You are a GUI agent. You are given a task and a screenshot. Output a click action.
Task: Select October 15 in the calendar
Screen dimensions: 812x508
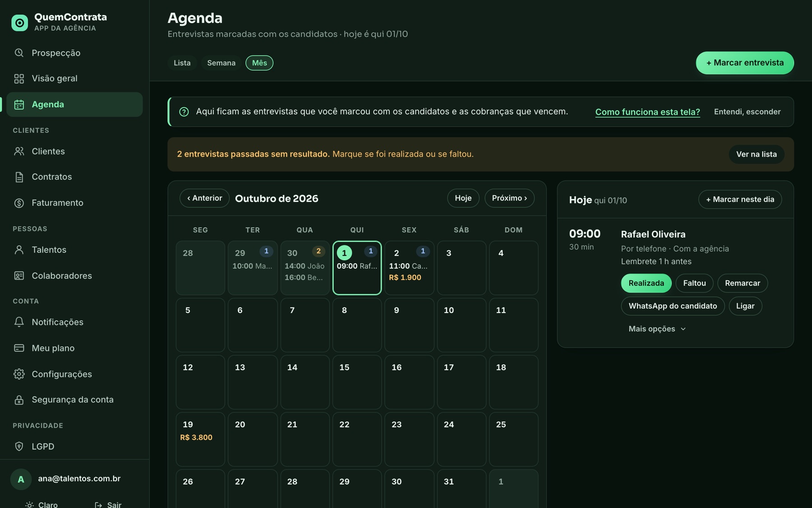(357, 382)
